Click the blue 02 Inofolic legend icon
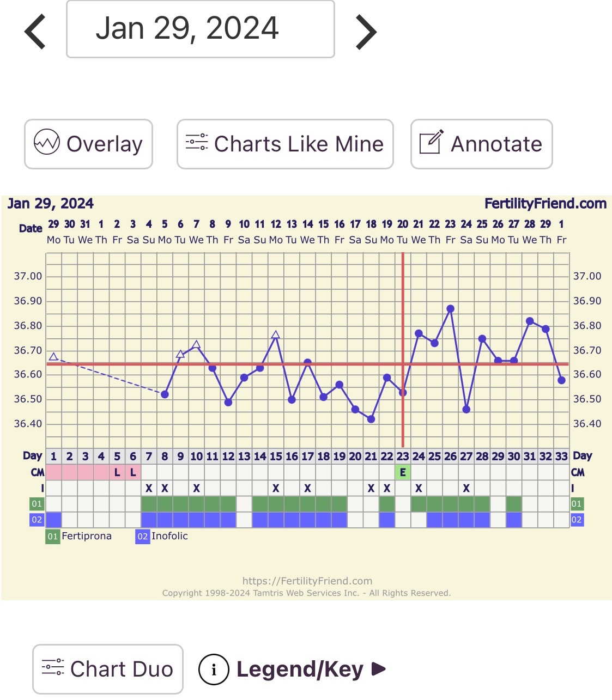 coord(142,537)
